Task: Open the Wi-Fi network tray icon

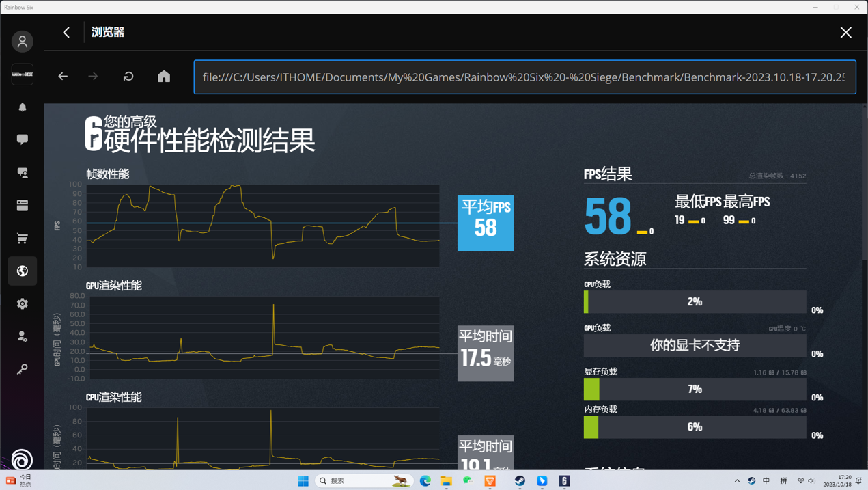Action: tap(800, 481)
